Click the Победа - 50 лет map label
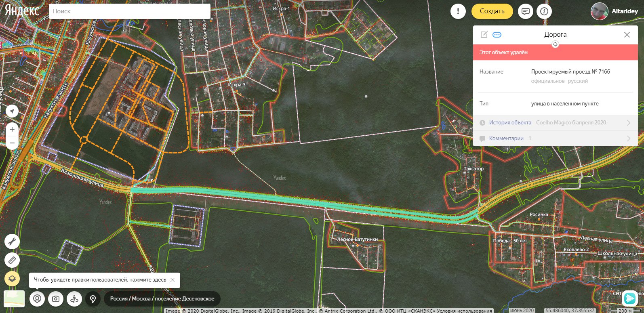644x313 pixels. [510, 241]
